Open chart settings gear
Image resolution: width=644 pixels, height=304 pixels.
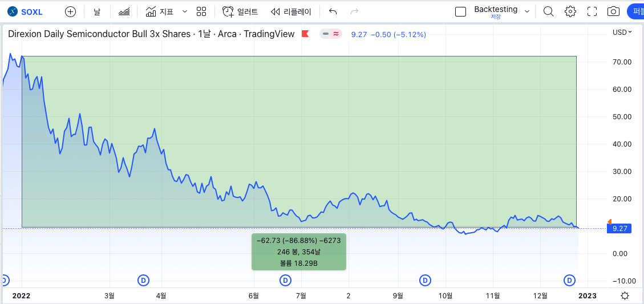click(570, 11)
